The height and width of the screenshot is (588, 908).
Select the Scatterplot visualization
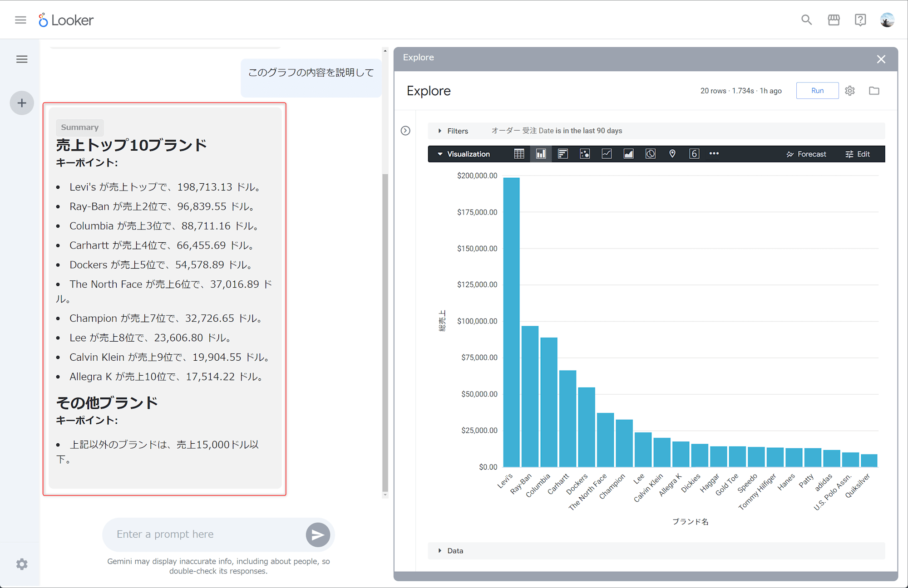point(585,154)
